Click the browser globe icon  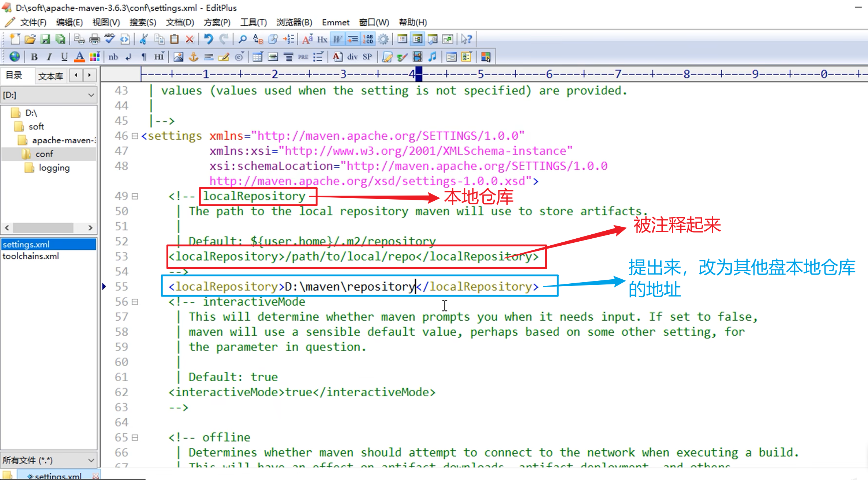coord(15,57)
